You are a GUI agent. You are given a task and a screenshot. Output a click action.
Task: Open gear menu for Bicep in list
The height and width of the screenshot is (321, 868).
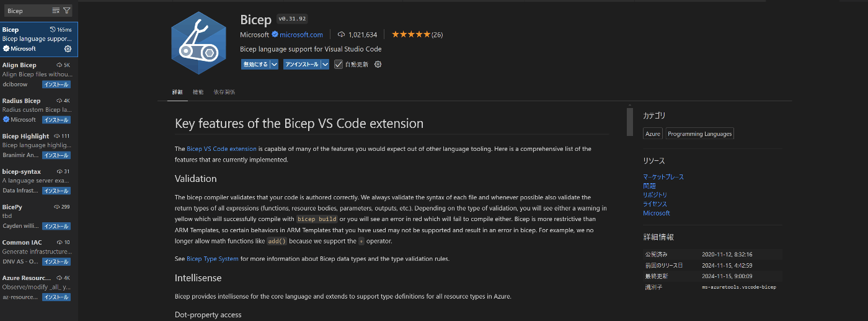[68, 48]
